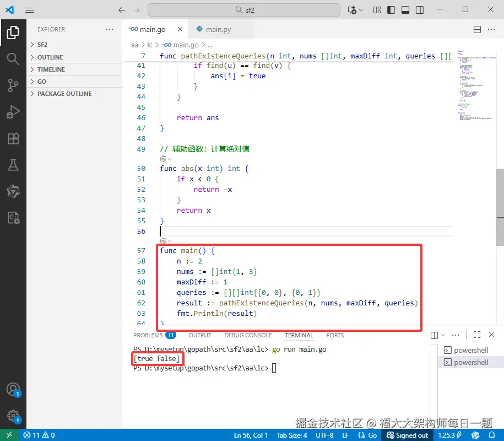Change Tab Size: 4 indentation setting
The height and width of the screenshot is (441, 504).
[292, 435]
